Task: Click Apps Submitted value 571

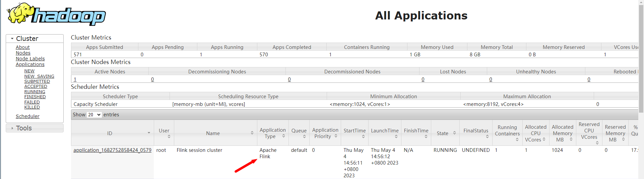Action: [x=78, y=55]
